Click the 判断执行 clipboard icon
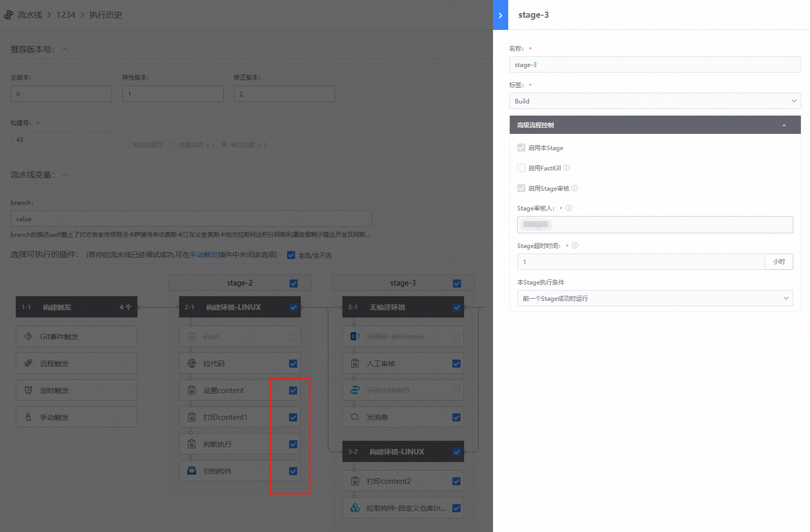810x532 pixels. pyautogui.click(x=192, y=444)
